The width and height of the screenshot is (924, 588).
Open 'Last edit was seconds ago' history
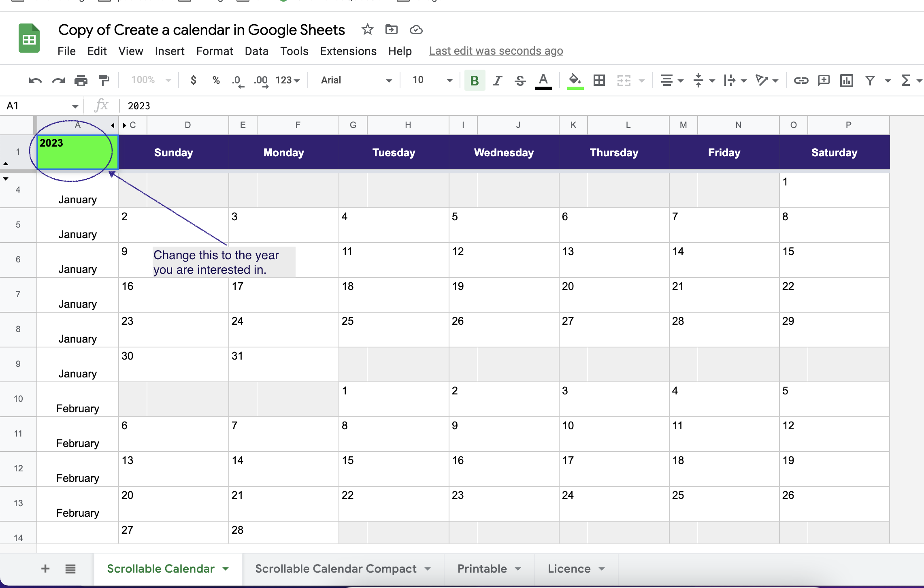[x=496, y=51]
